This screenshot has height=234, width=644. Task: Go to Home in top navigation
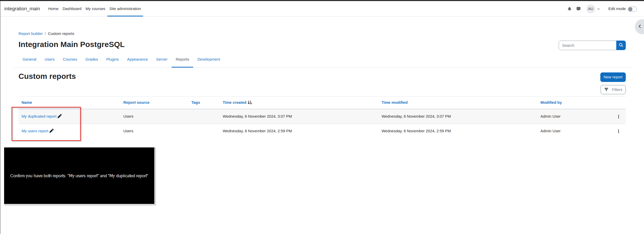point(53,9)
